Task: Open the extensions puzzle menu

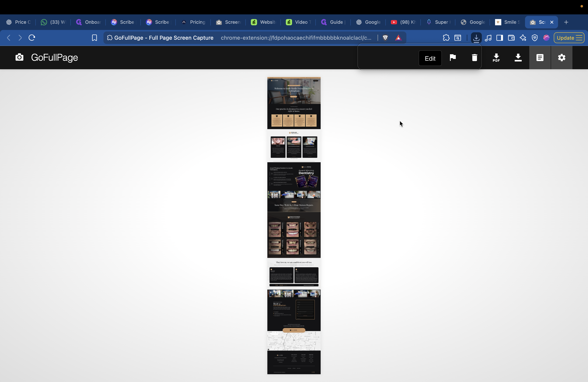Action: click(446, 38)
